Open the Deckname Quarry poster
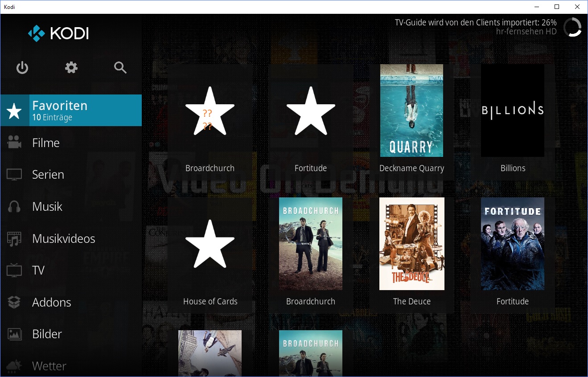588x377 pixels. [x=411, y=111]
